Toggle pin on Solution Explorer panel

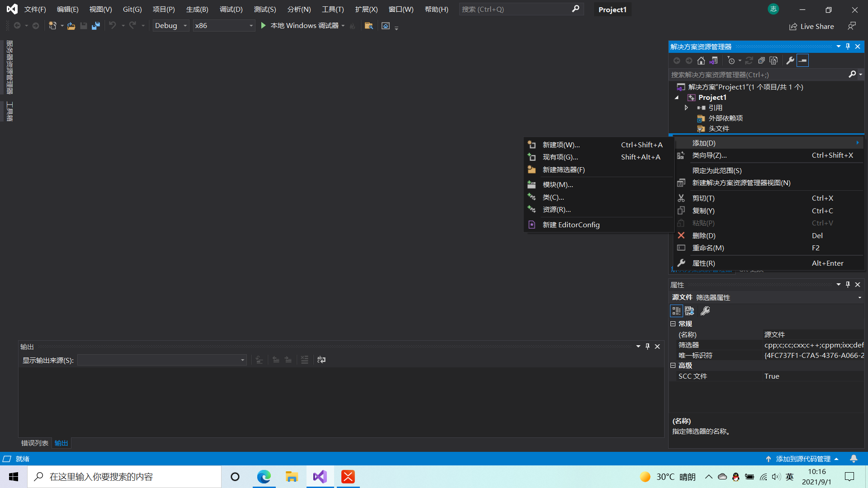(x=848, y=47)
